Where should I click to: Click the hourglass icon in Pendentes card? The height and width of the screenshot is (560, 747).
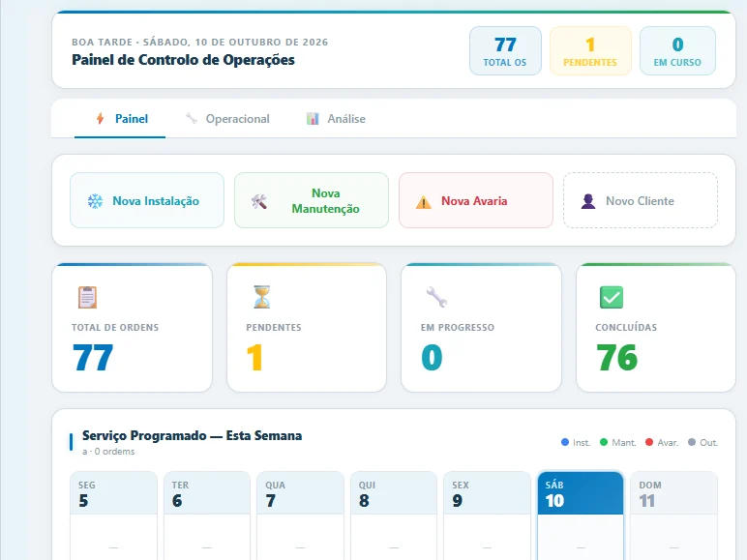pyautogui.click(x=262, y=297)
